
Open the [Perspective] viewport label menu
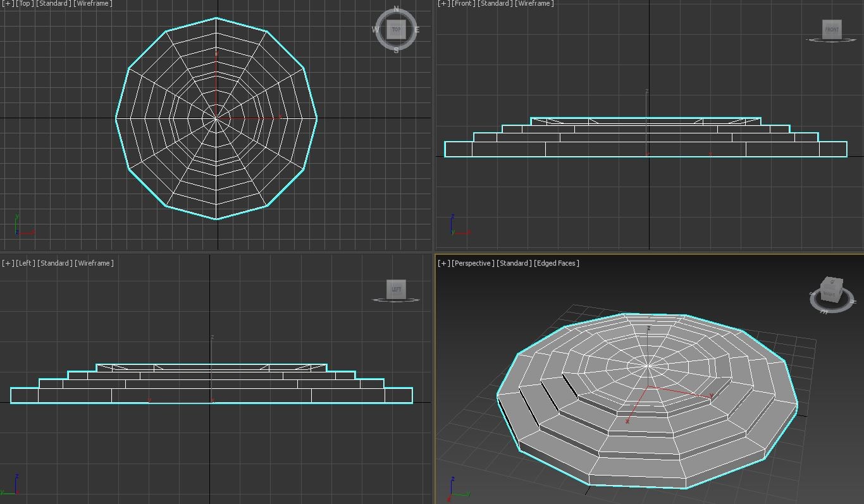(x=472, y=263)
